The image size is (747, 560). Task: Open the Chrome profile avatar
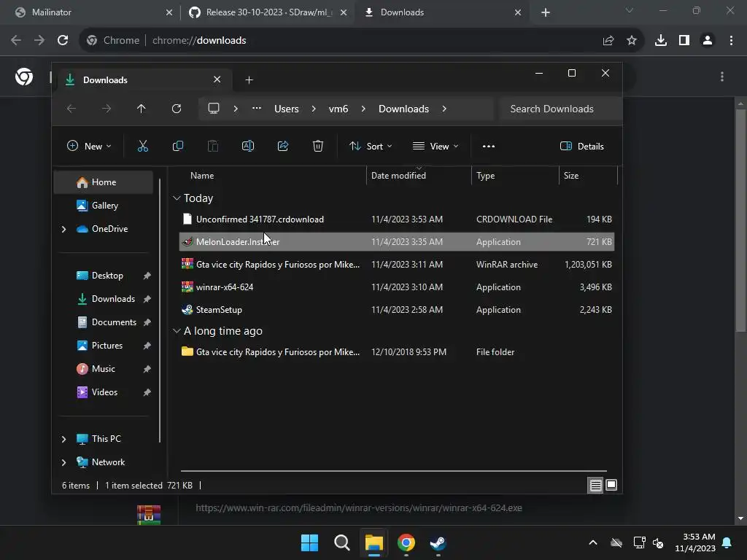pos(708,41)
